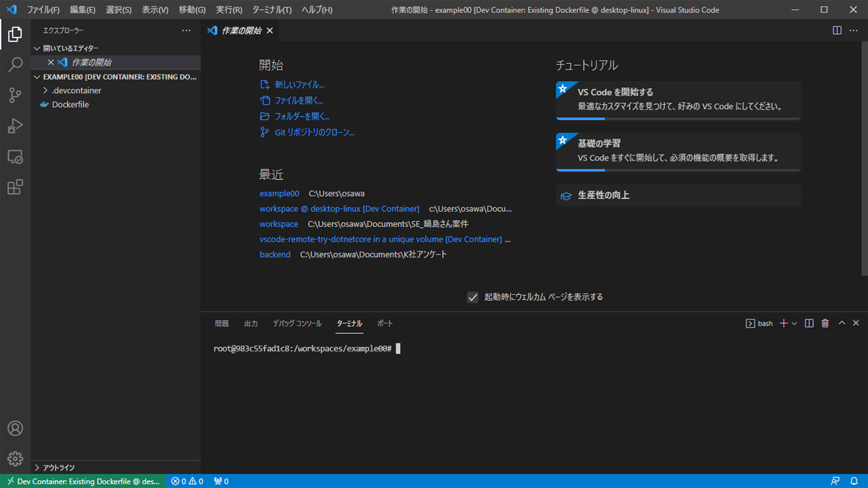Show errors and warnings count in status bar

pos(187,481)
